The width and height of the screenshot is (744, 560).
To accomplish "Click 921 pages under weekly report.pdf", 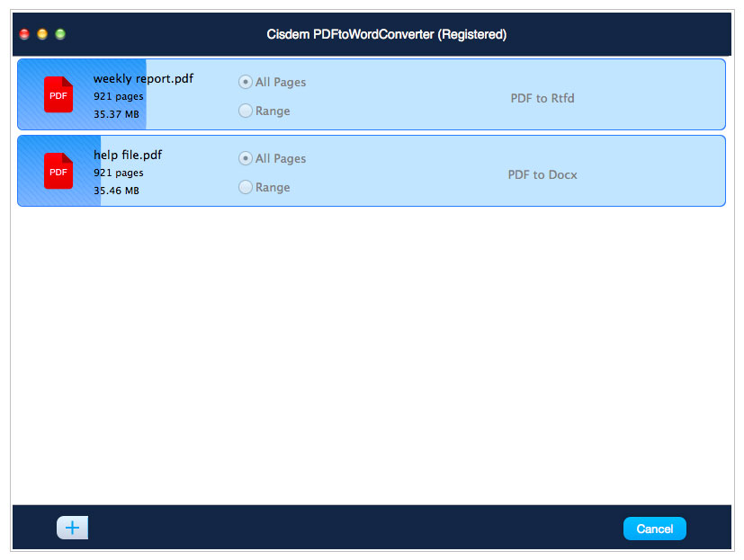I will coord(118,97).
